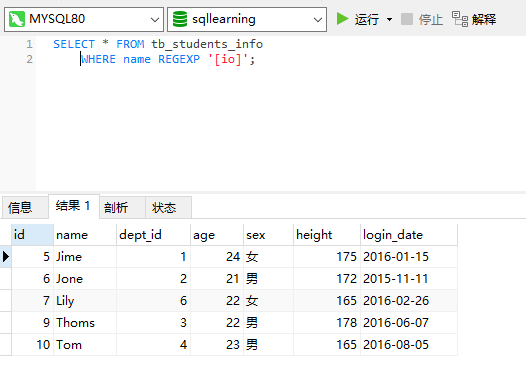Click login date 2015-11-11 cell
The image size is (526, 373).
409,279
